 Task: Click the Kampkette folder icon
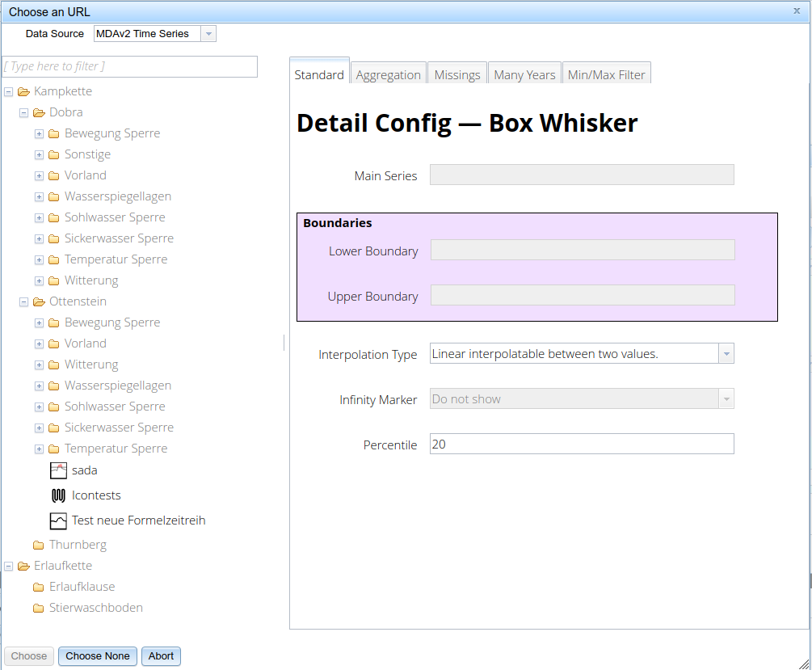(x=23, y=91)
